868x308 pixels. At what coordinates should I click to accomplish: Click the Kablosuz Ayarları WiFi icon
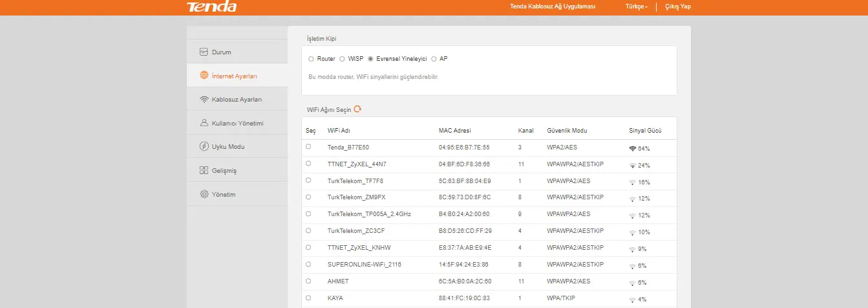tap(204, 99)
